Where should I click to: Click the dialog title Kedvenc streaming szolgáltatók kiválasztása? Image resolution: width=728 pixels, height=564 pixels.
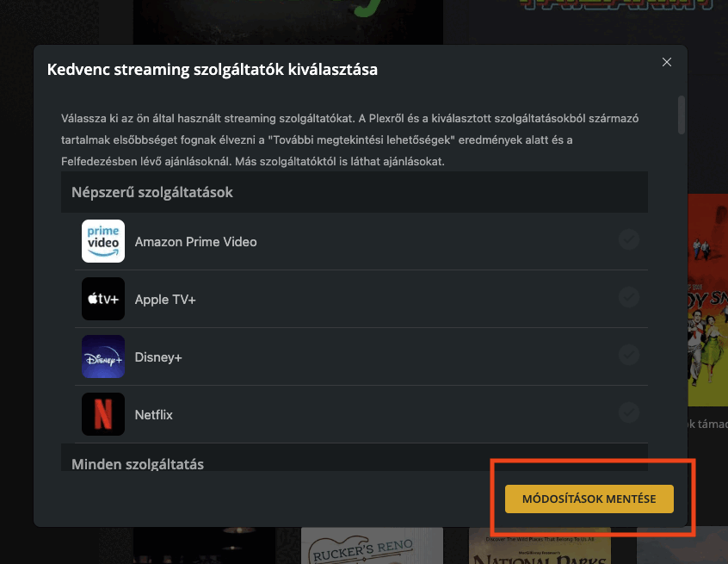pos(213,70)
